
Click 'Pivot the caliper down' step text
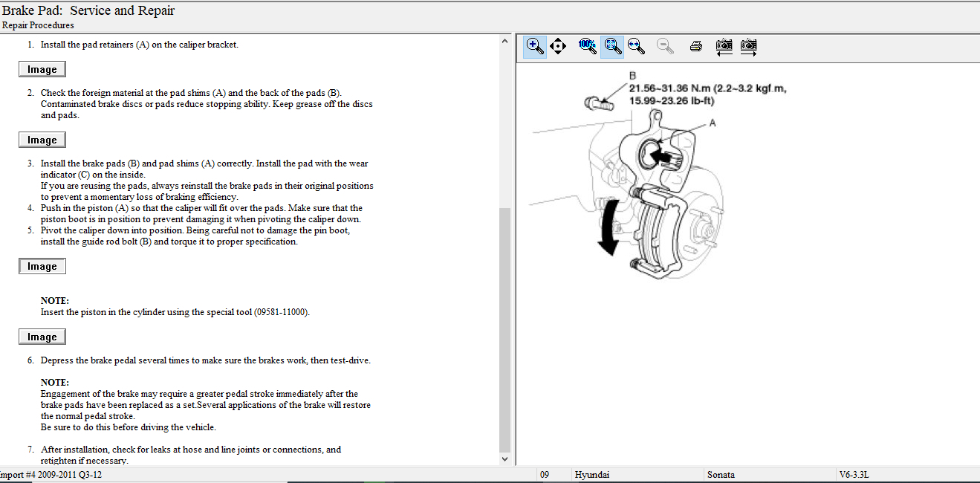click(195, 236)
